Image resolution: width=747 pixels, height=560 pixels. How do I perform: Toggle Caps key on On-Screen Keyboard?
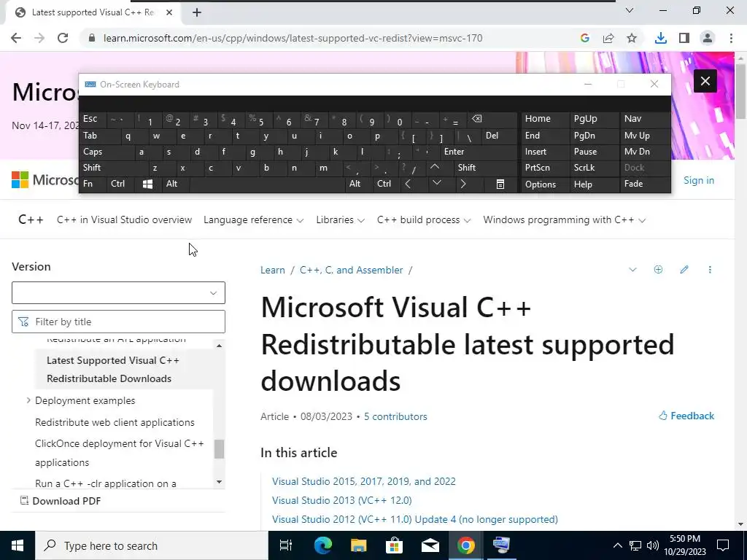click(x=93, y=152)
